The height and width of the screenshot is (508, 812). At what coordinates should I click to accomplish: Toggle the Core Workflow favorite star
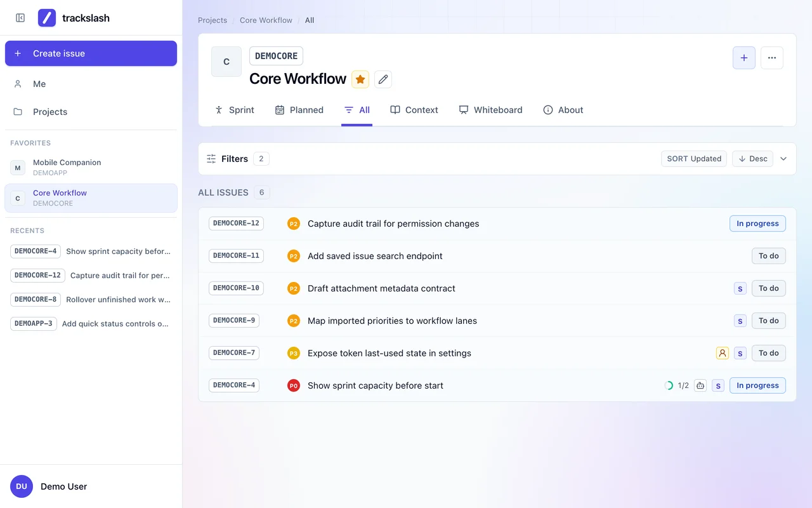360,79
